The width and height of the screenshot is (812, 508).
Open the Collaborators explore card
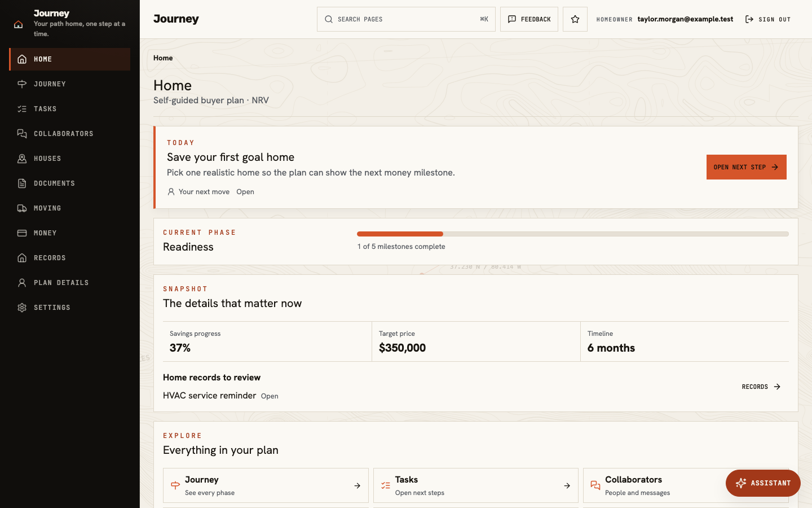pos(686,485)
